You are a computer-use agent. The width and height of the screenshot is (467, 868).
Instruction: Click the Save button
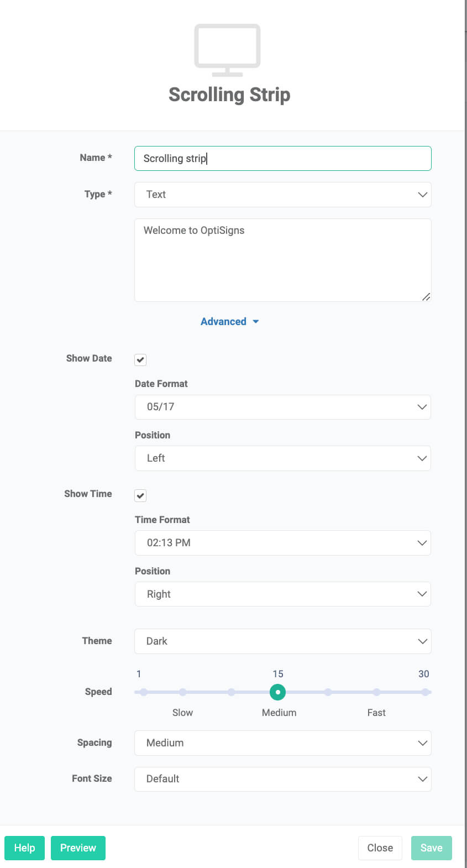click(431, 848)
